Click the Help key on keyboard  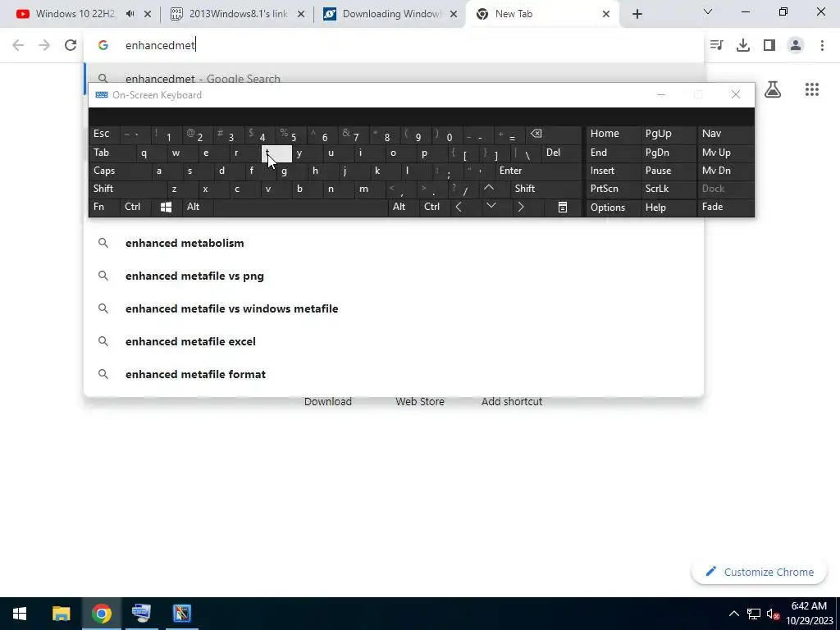click(668, 207)
